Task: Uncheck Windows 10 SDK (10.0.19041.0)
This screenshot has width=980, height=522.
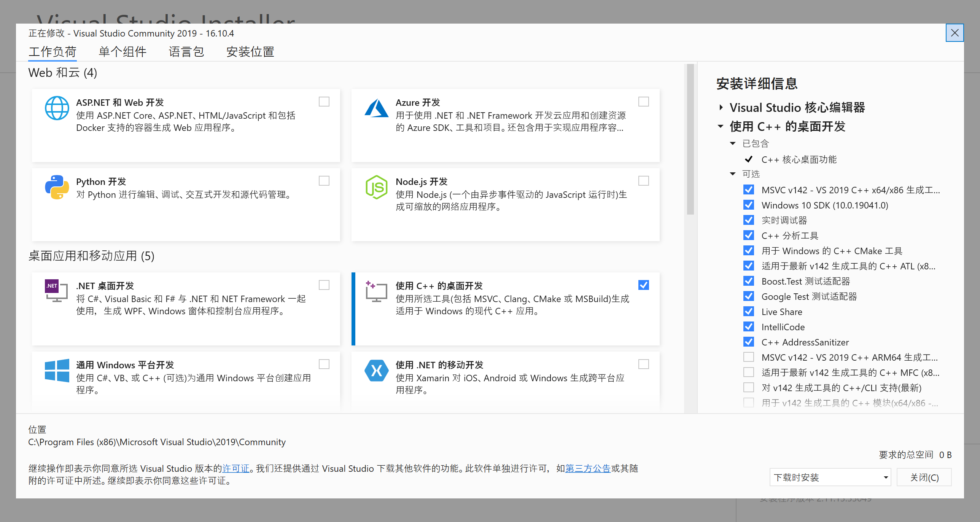Action: [x=748, y=205]
